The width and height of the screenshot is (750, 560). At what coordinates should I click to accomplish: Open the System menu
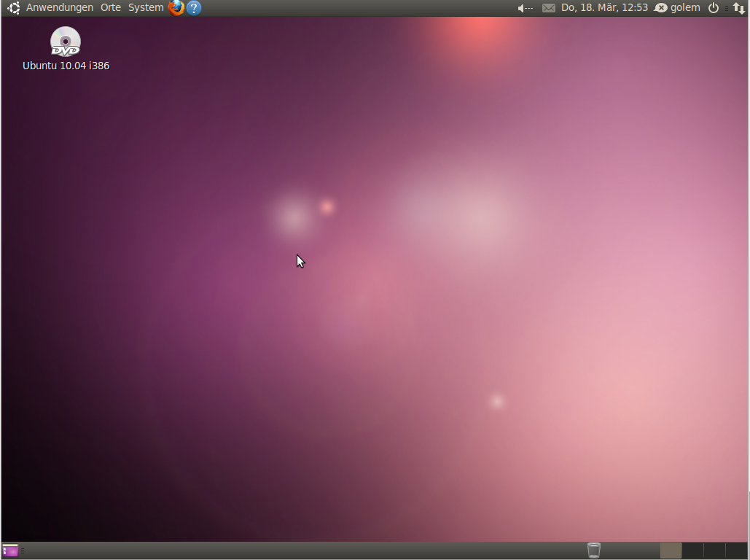pos(144,7)
